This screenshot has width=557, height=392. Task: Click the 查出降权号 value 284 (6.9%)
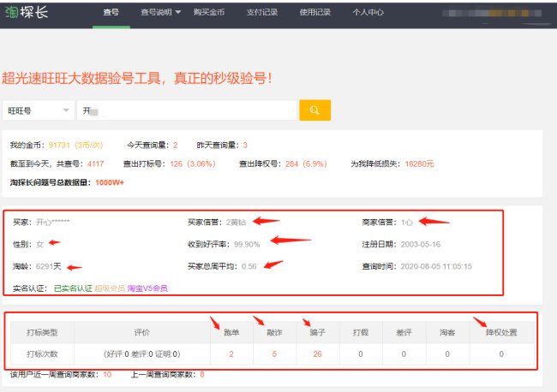pyautogui.click(x=306, y=163)
